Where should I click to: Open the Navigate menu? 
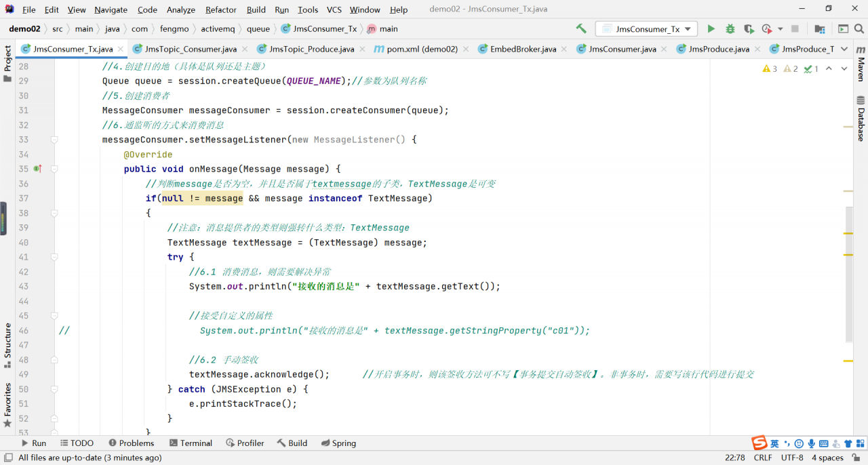pos(111,9)
